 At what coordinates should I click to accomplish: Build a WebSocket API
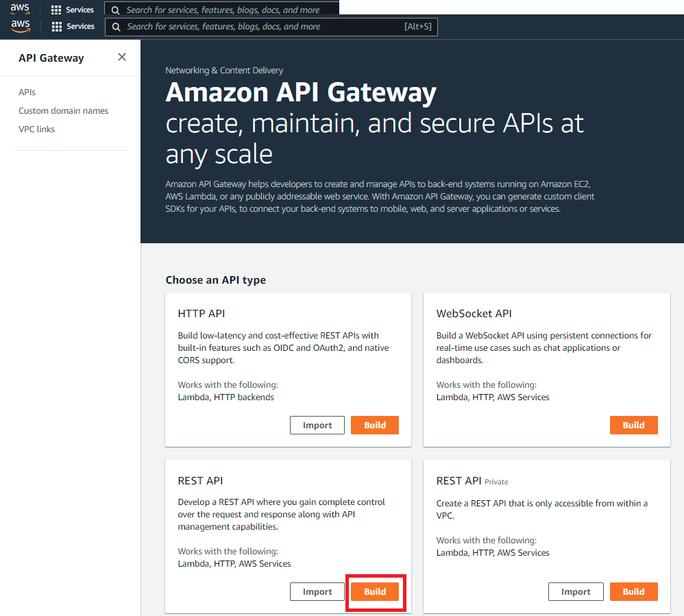pos(633,425)
